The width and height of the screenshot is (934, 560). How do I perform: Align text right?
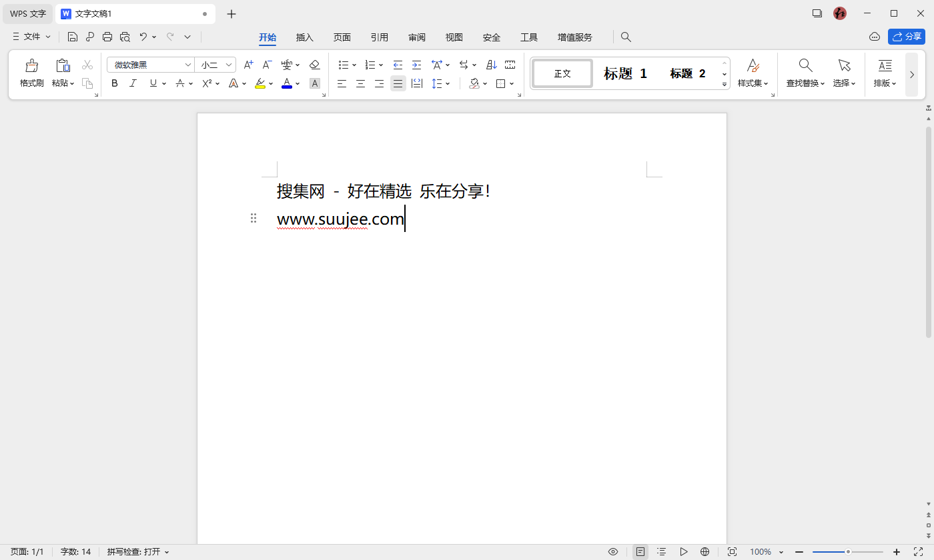[379, 83]
